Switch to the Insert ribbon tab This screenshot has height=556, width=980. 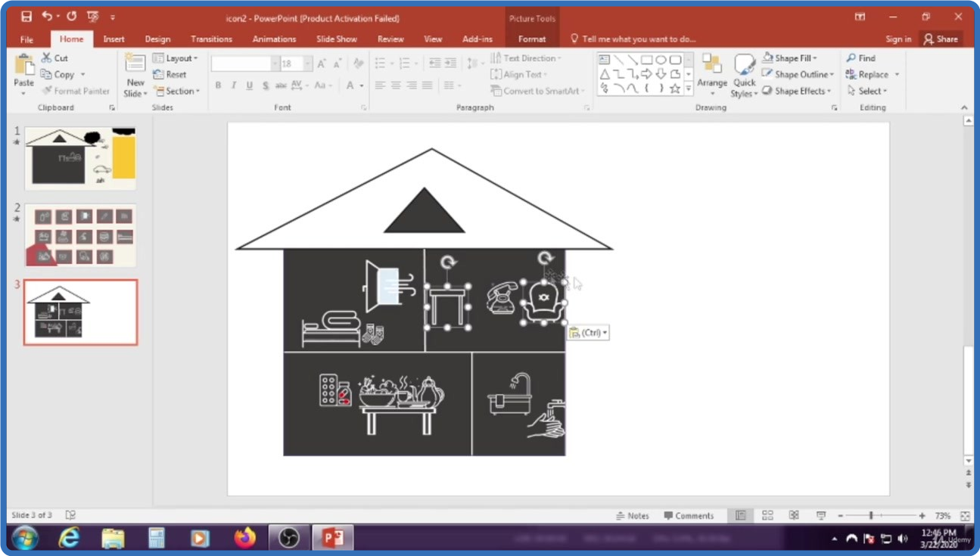(114, 39)
